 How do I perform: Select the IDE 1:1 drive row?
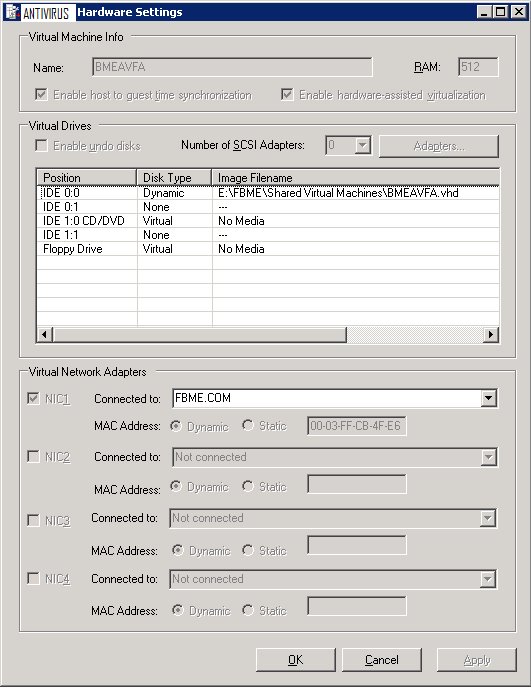tap(268, 235)
